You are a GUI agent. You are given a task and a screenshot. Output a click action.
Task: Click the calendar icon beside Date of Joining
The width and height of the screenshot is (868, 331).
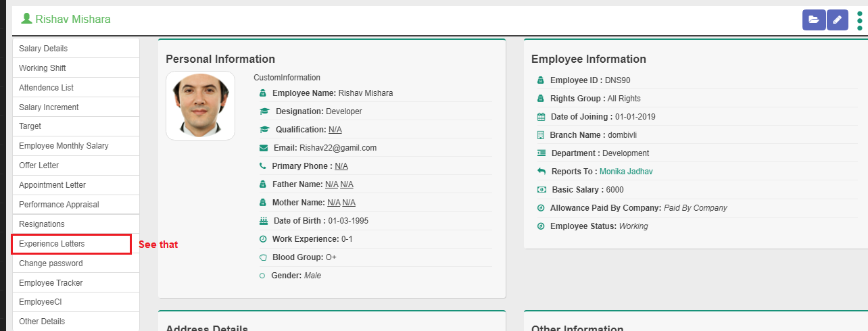pyautogui.click(x=541, y=117)
